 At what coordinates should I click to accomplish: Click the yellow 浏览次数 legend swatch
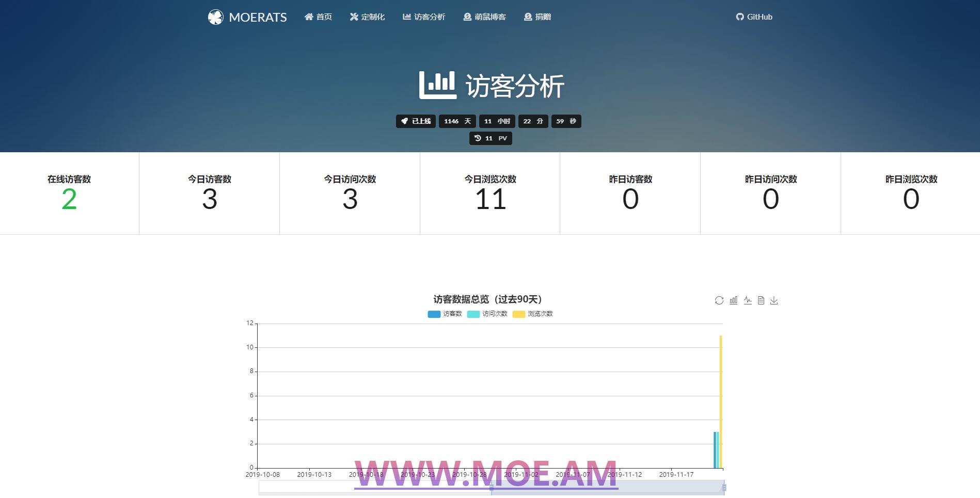coord(518,314)
